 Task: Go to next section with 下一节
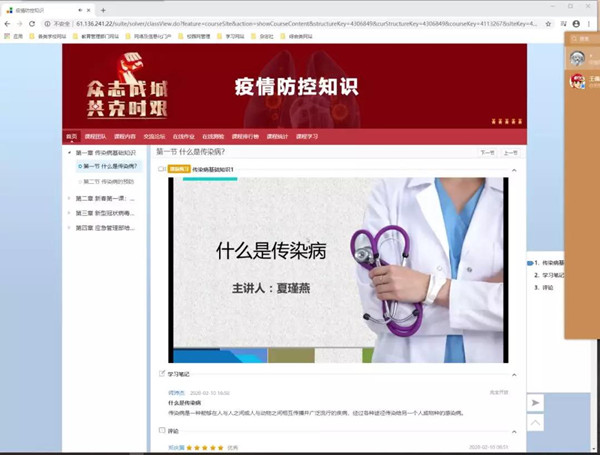pyautogui.click(x=487, y=153)
